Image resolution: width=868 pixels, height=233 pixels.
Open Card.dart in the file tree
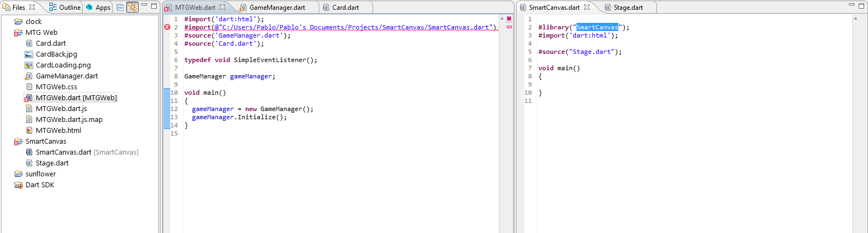click(x=51, y=43)
